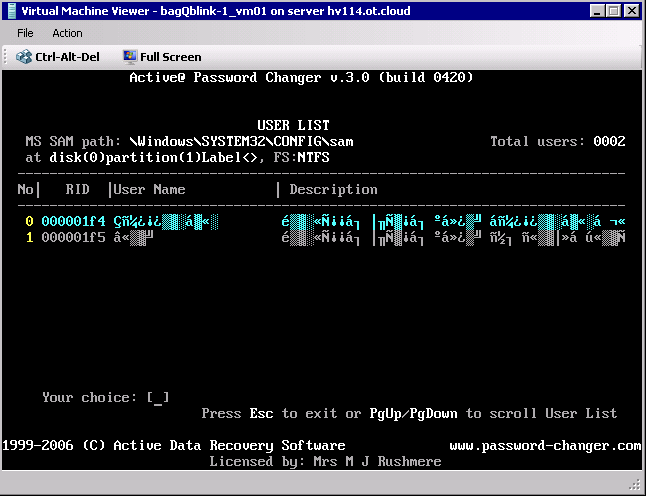
Task: Click the window resize grip corner
Action: pos(634,483)
